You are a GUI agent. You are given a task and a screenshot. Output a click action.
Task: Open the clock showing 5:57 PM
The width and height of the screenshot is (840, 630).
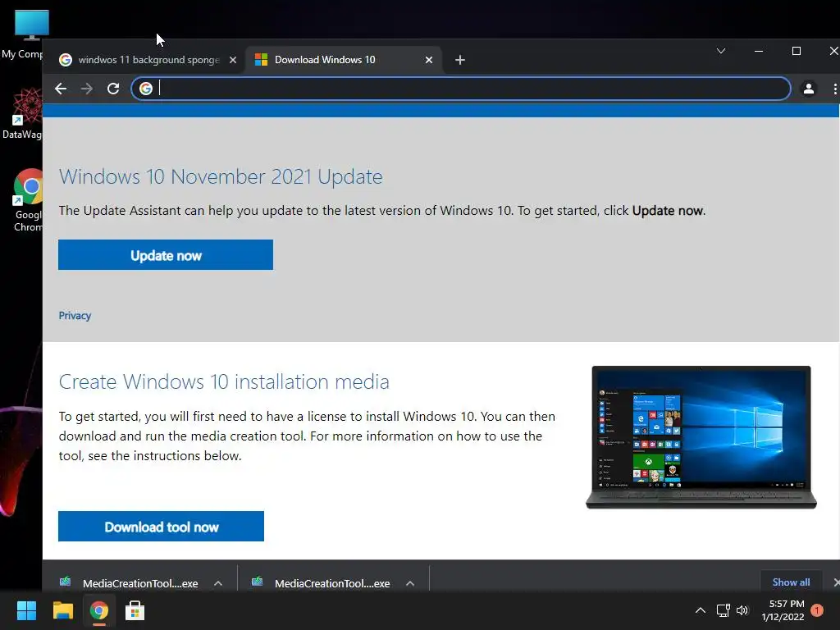coord(783,610)
